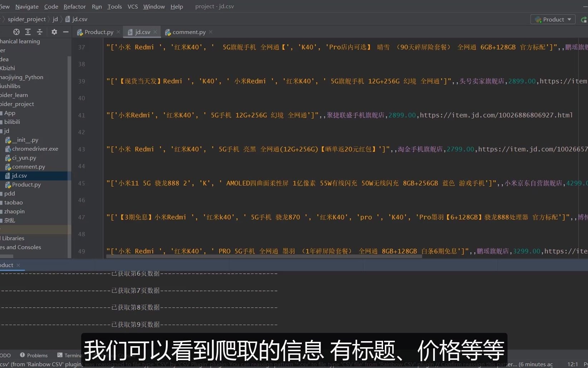Image resolution: width=588 pixels, height=368 pixels.
Task: Click jd.csv in the breadcrumb
Action: click(x=76, y=19)
